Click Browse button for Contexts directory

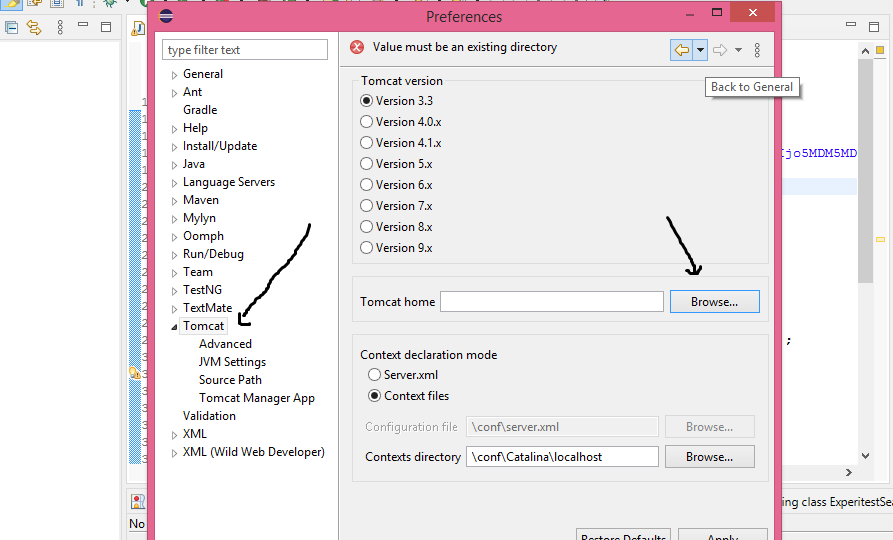coord(710,457)
